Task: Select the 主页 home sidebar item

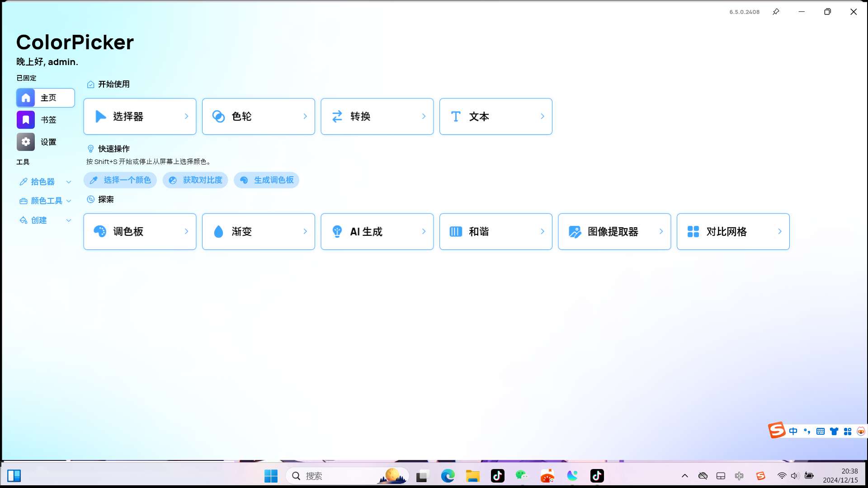Action: (x=45, y=98)
